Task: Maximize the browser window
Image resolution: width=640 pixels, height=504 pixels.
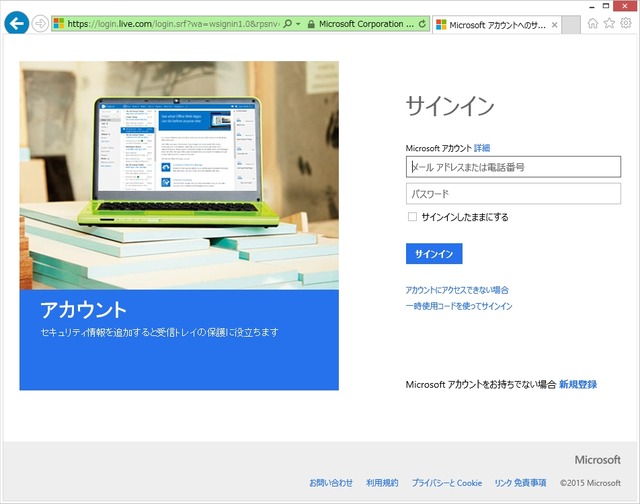Action: pyautogui.click(x=606, y=6)
